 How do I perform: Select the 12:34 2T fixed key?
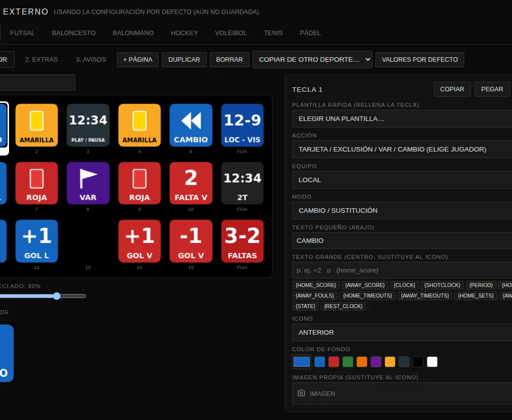click(x=242, y=183)
